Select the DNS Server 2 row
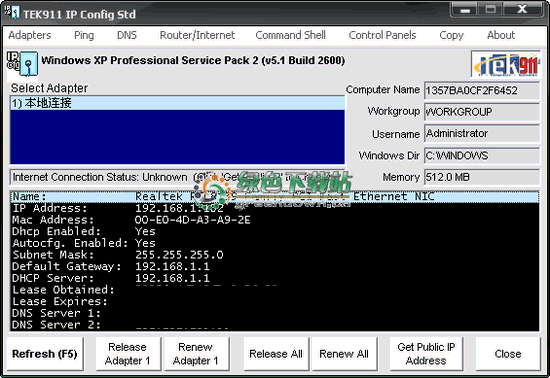Screen dimensions: 550x378 pos(275,325)
